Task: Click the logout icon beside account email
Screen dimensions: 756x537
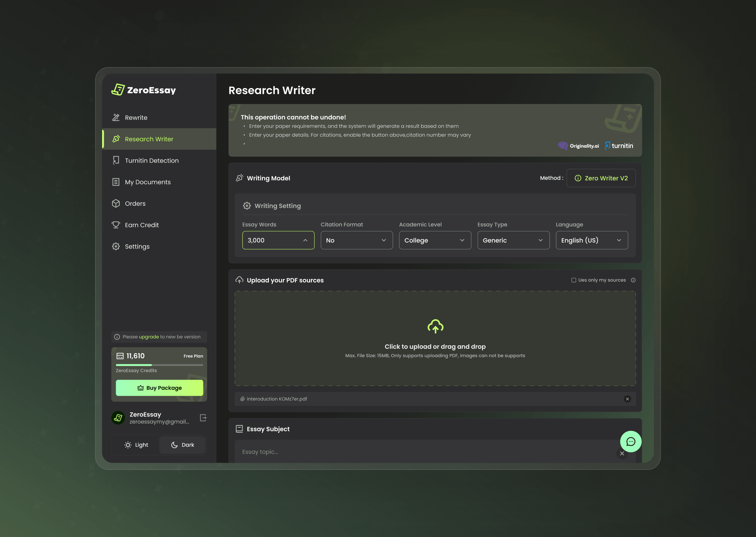Action: click(x=203, y=418)
